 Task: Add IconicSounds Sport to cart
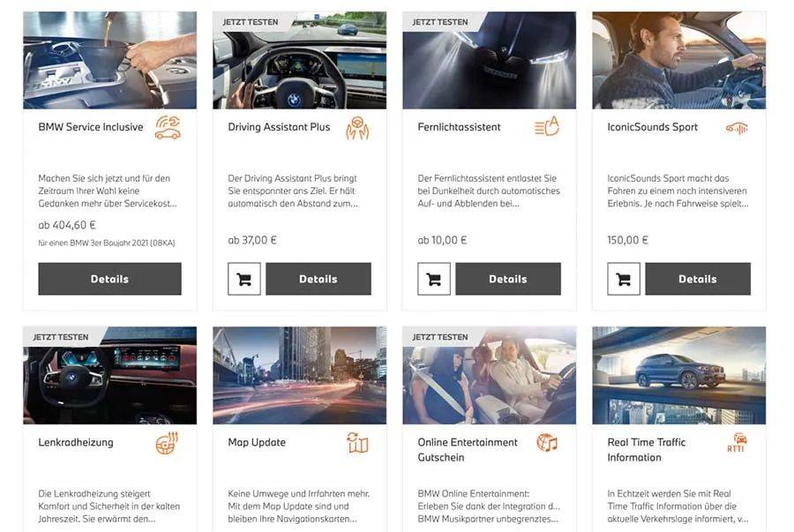(x=624, y=279)
